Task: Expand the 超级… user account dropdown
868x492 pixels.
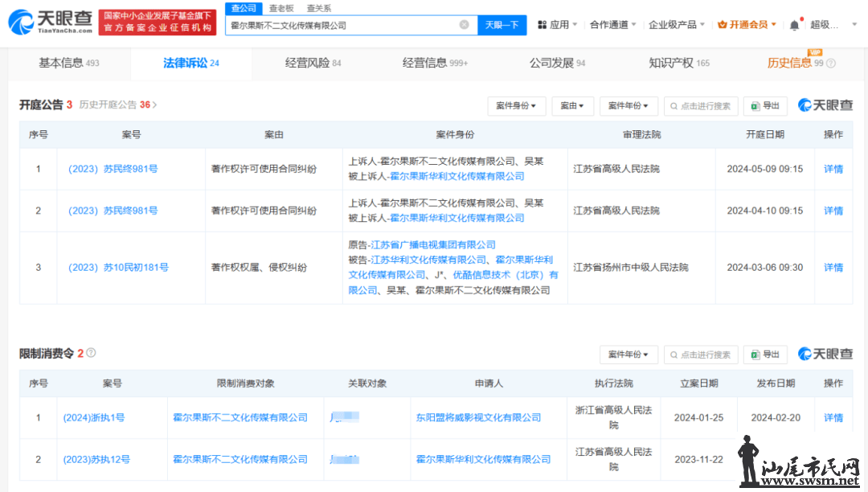Action: pos(833,25)
